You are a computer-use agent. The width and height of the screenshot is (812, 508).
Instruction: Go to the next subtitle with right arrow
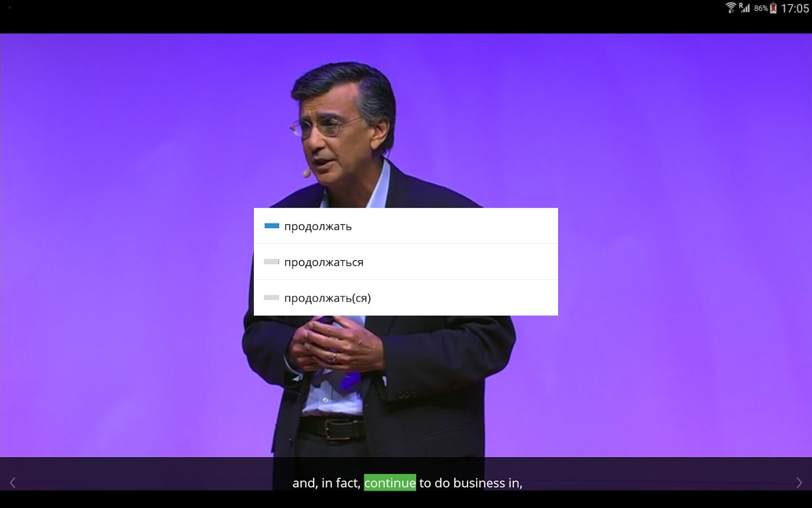tap(799, 483)
